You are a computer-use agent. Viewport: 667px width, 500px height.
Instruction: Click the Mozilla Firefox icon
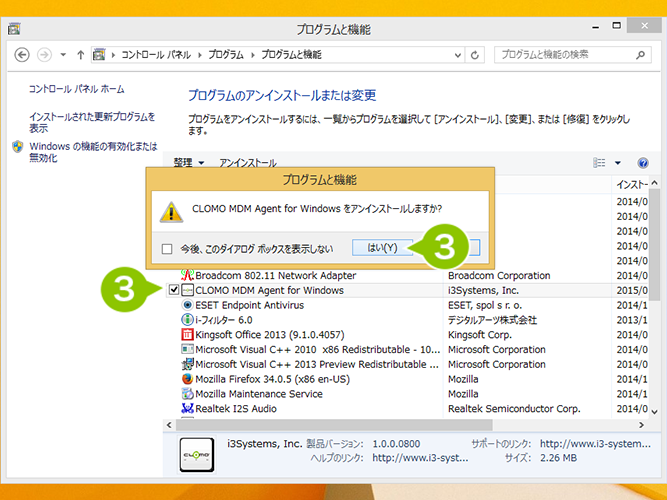[187, 379]
